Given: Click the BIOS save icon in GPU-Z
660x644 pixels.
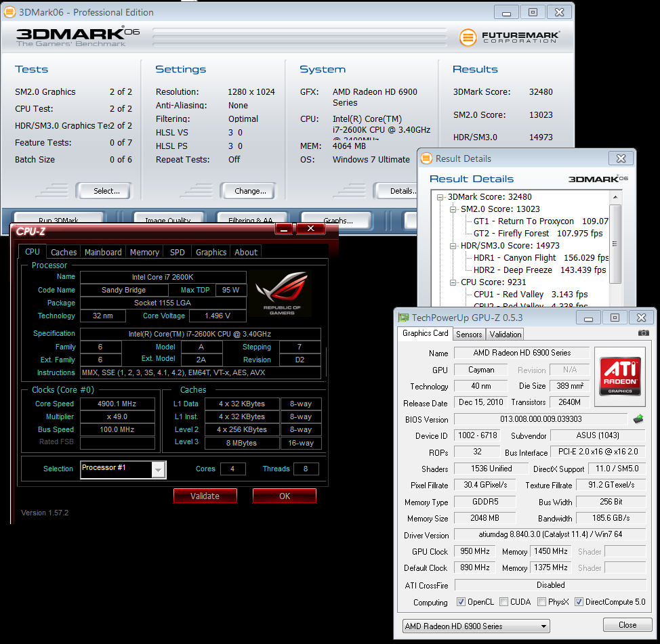Looking at the screenshot, I should [638, 419].
